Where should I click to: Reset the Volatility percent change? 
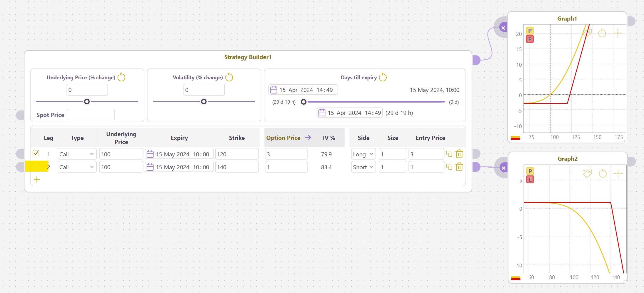click(229, 77)
